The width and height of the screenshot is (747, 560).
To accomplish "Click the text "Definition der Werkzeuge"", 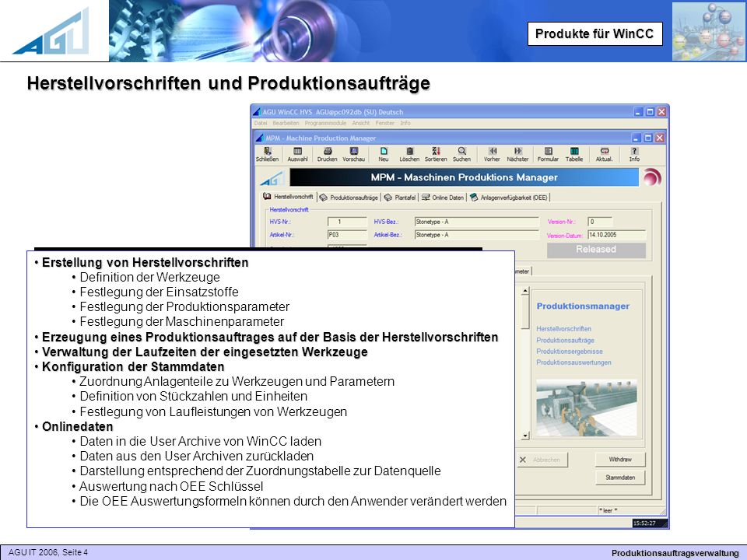I will point(149,277).
